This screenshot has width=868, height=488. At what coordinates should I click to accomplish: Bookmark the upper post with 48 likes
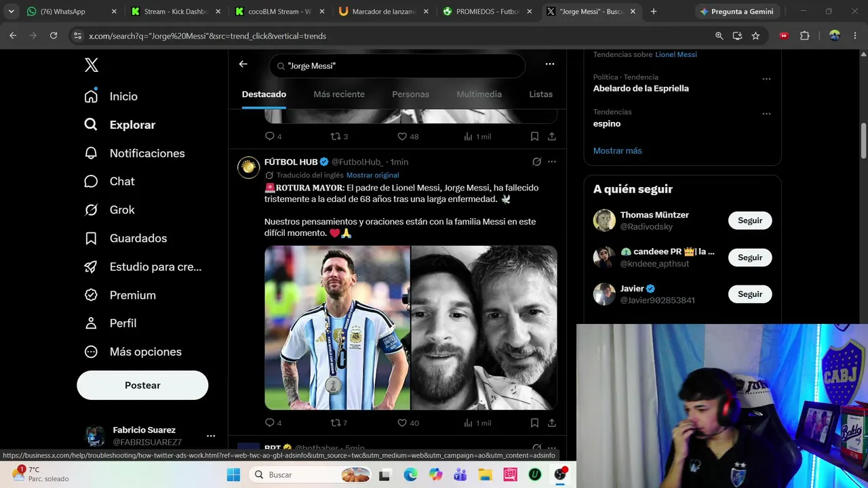534,136
